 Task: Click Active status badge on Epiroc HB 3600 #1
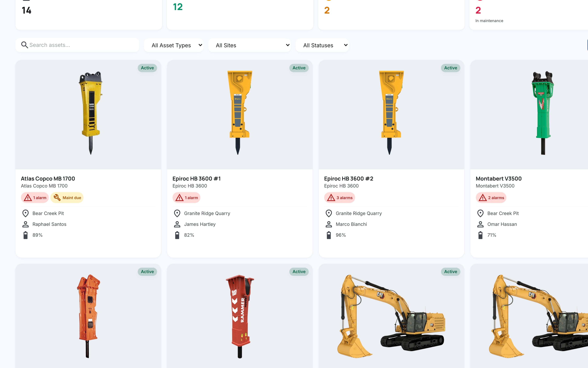(x=299, y=68)
